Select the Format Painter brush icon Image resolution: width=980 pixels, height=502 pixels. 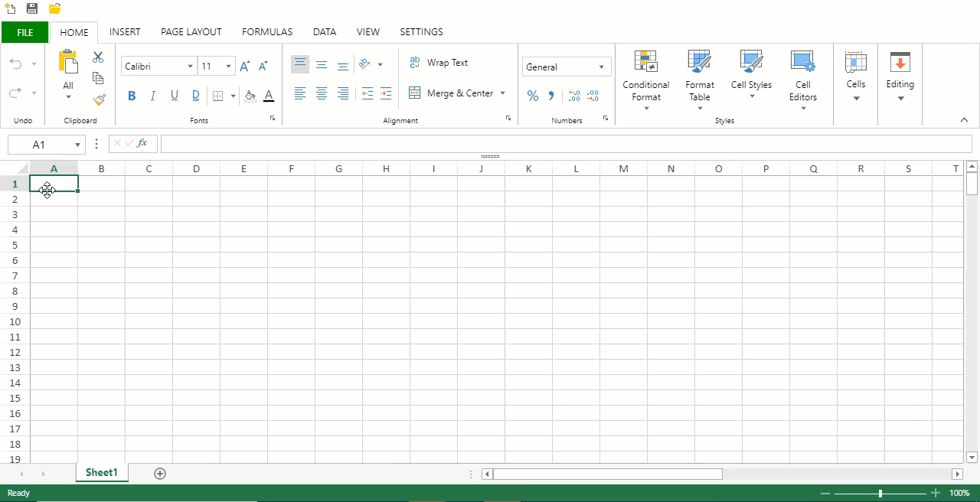click(99, 99)
